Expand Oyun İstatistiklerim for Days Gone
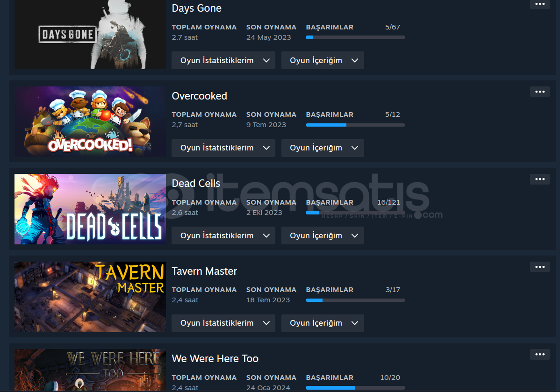 click(x=223, y=60)
